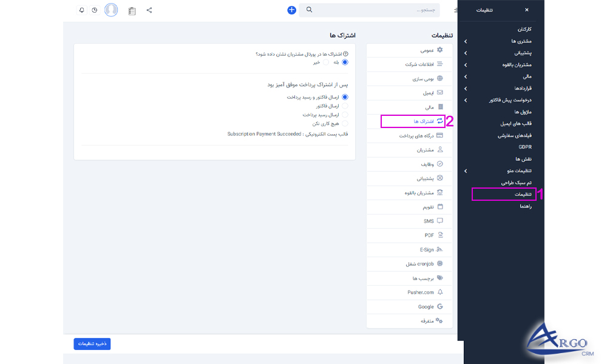Screen dimensions: 607x364
Task: Click the notification bell icon
Action: point(81,10)
